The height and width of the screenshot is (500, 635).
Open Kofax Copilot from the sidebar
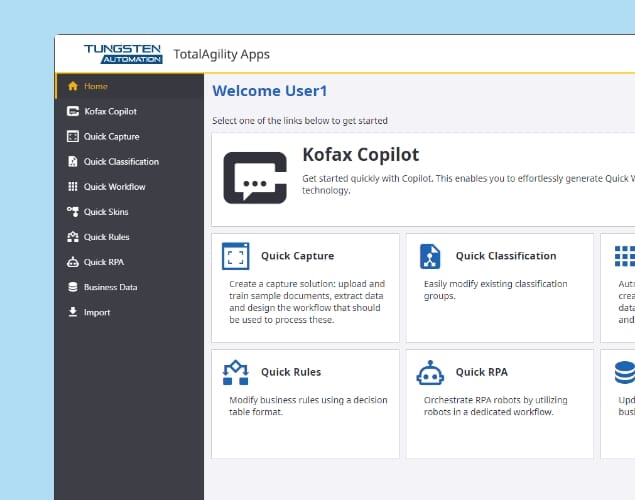pos(129,111)
